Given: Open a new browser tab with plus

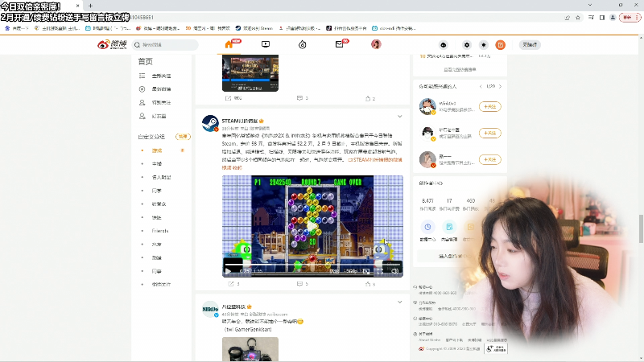Looking at the screenshot, I should 90,6.
